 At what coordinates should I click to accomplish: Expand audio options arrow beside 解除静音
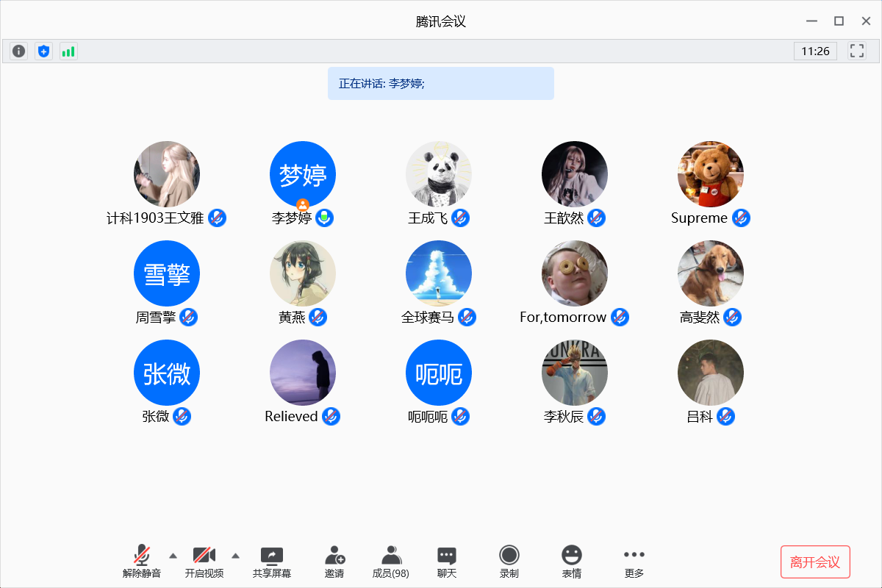(x=173, y=555)
